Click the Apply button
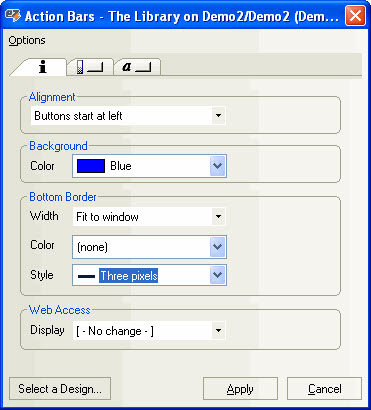This screenshot has height=410, width=371. click(x=240, y=389)
